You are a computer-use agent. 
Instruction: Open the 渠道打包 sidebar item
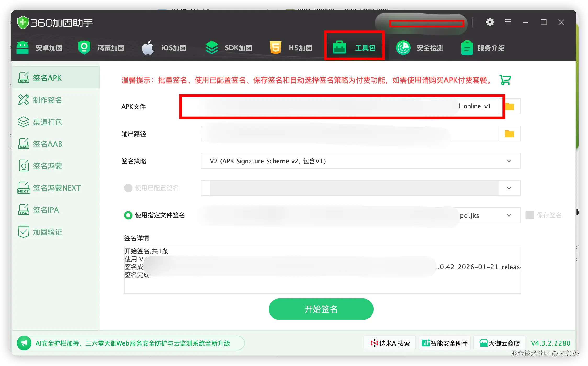tap(47, 122)
